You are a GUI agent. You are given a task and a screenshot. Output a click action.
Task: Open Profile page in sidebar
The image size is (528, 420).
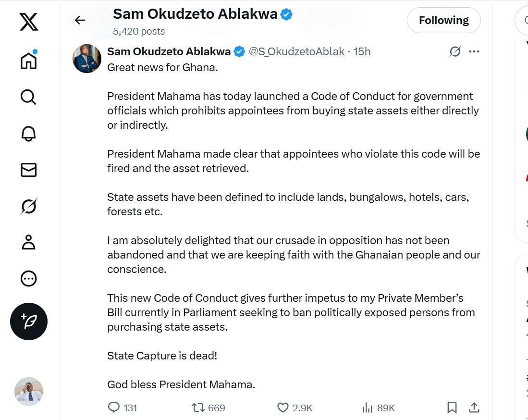[x=29, y=242]
